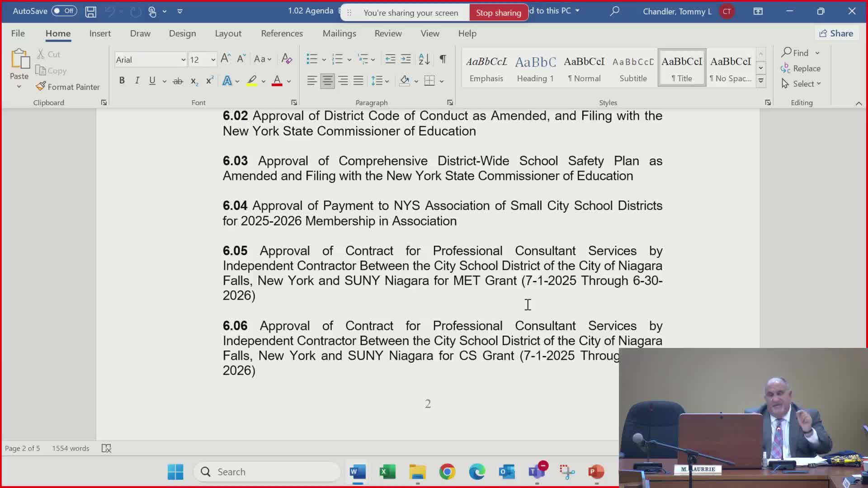Click the Windows taskbar Search box
The width and height of the screenshot is (868, 488).
pos(267,472)
